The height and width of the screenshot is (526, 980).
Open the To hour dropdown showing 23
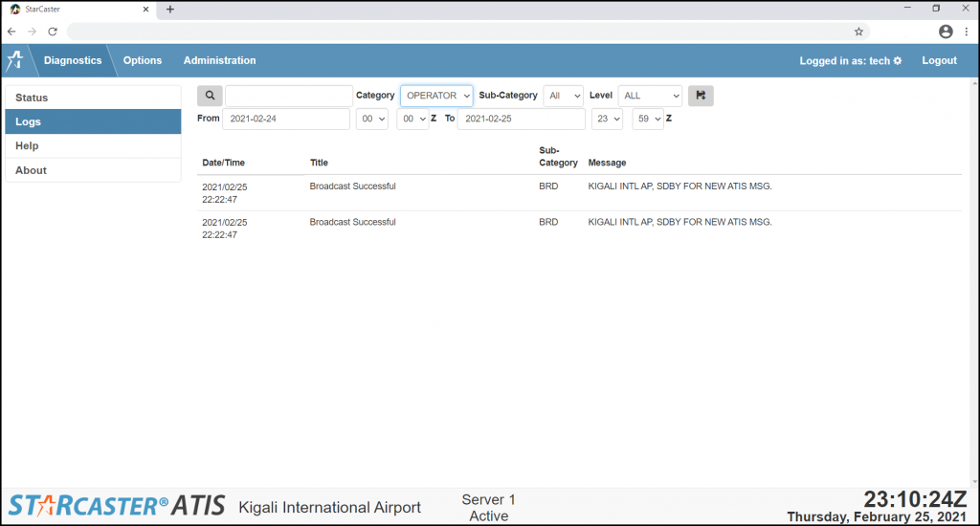(x=607, y=119)
